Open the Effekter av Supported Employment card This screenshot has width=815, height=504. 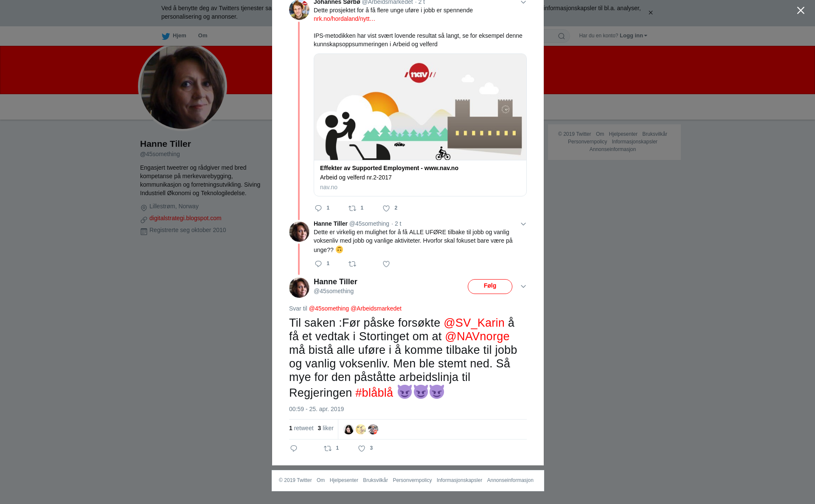point(420,125)
